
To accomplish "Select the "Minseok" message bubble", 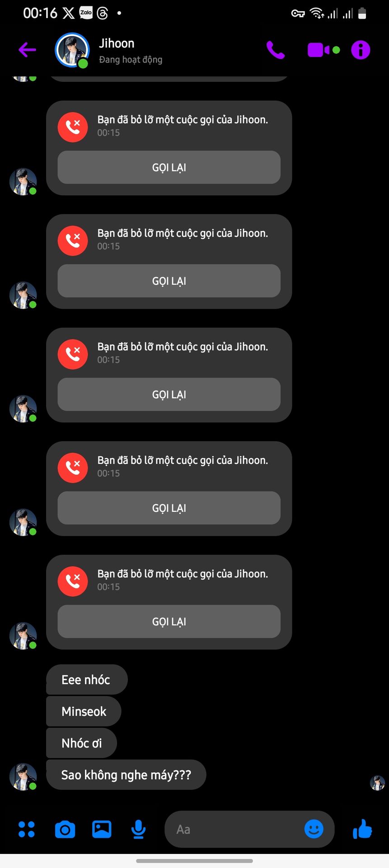I will (x=84, y=711).
